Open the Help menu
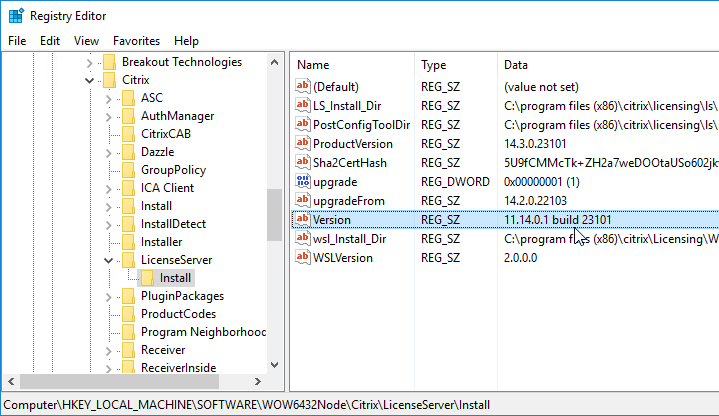 point(186,41)
